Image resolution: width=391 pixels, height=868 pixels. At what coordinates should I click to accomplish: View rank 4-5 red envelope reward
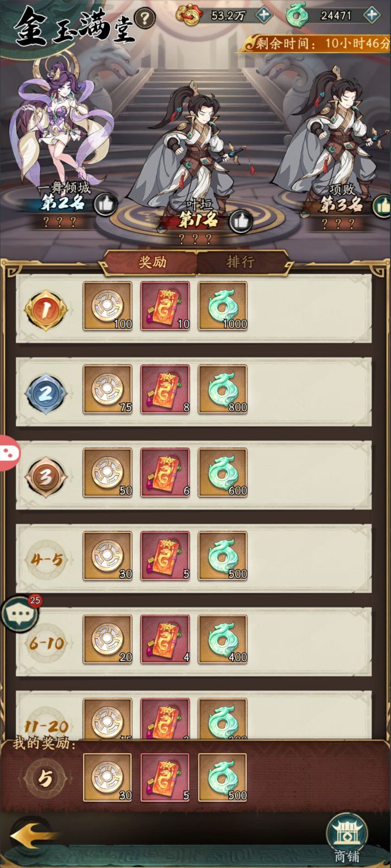(165, 556)
